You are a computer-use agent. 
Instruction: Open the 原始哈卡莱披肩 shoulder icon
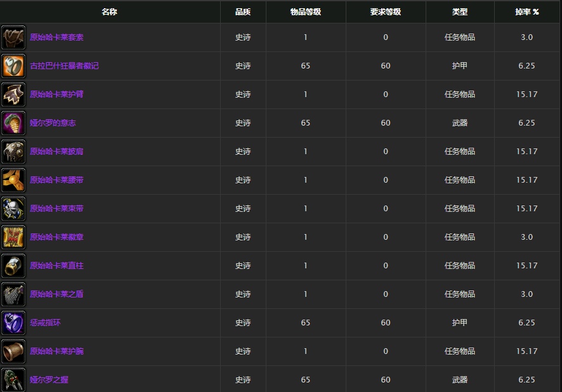click(13, 152)
